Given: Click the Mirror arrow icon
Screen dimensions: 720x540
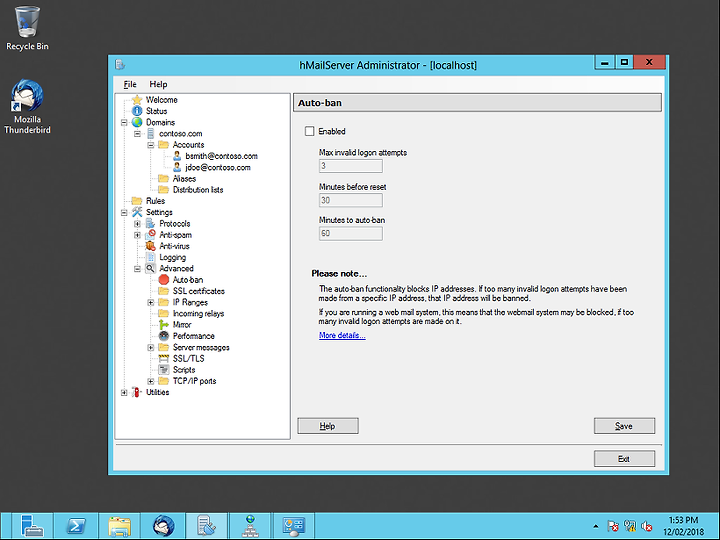Looking at the screenshot, I should tap(163, 325).
